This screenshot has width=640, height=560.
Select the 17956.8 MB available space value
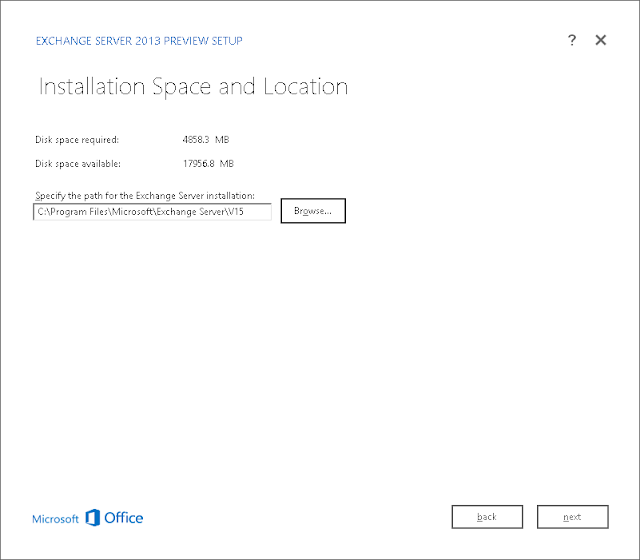coord(208,164)
